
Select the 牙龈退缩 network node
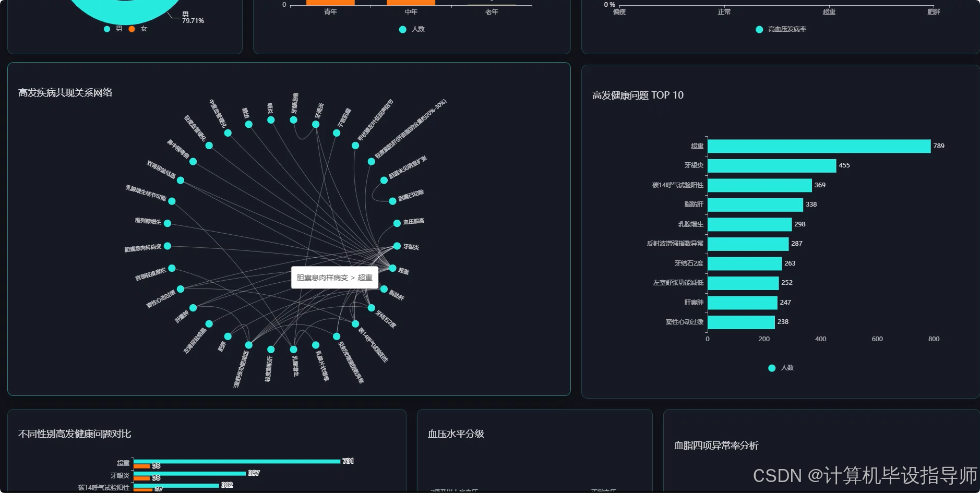pyautogui.click(x=294, y=120)
